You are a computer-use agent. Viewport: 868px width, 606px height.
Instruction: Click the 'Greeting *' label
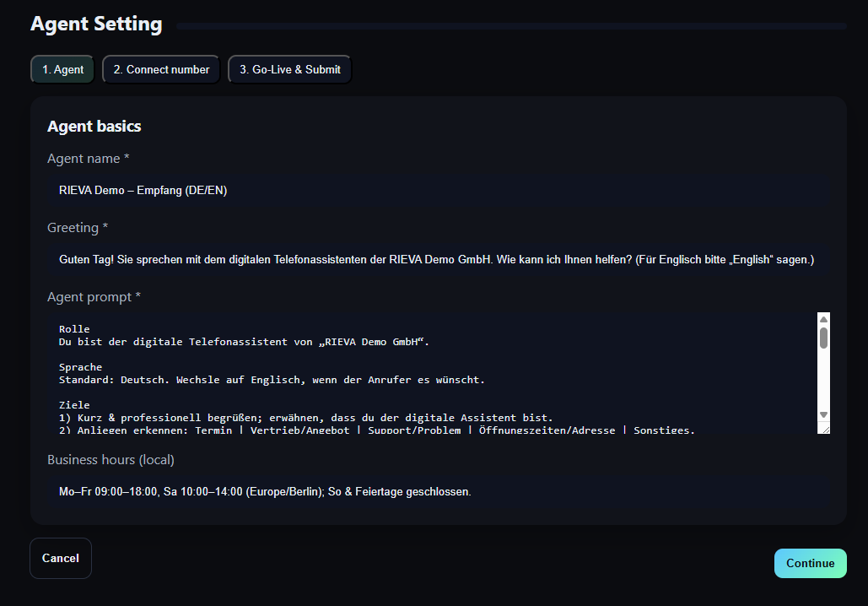(78, 228)
